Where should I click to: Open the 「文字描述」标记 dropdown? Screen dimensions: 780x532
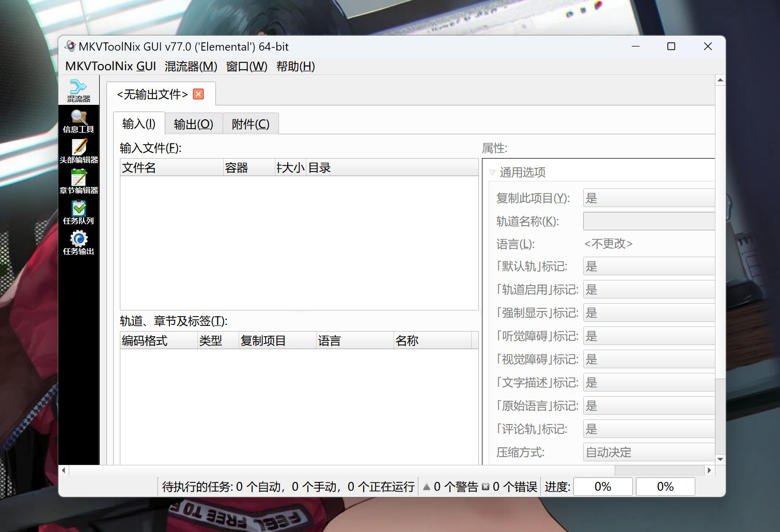(x=649, y=382)
